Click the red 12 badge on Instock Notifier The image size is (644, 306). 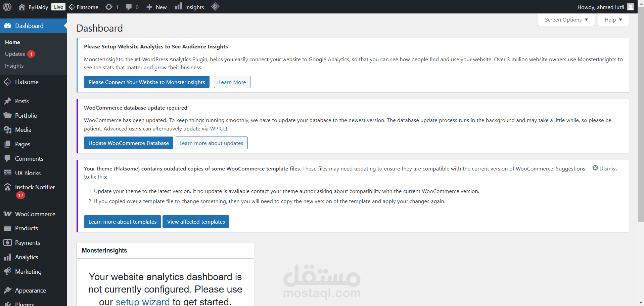(x=20, y=195)
